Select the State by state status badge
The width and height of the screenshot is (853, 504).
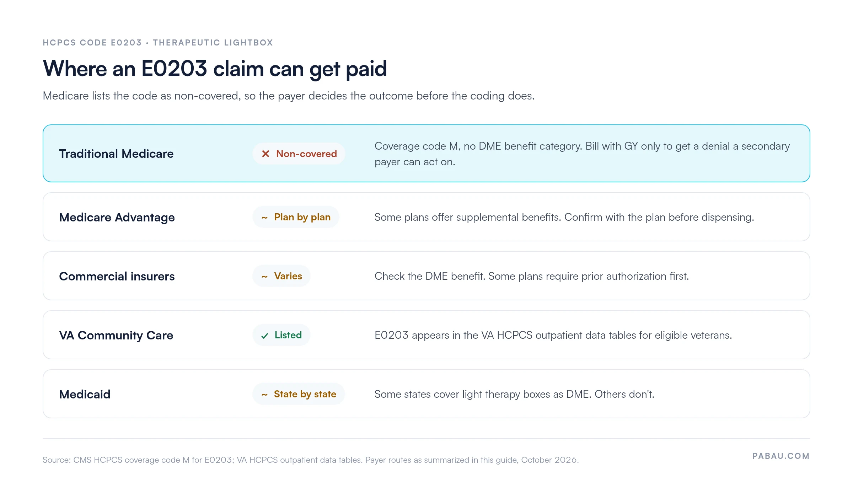299,394
